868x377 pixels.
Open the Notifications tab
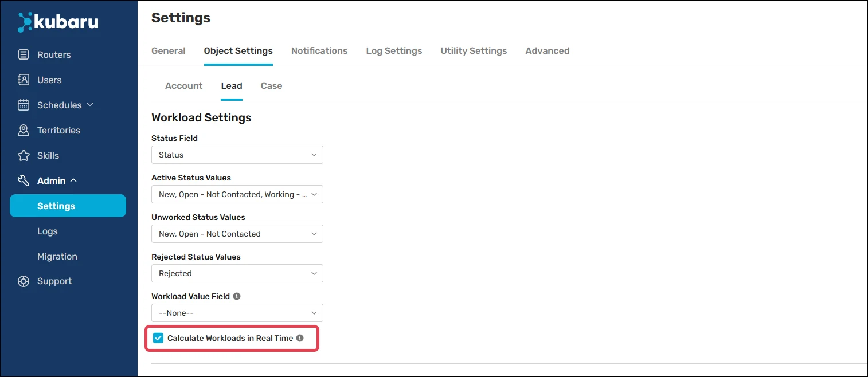click(319, 51)
